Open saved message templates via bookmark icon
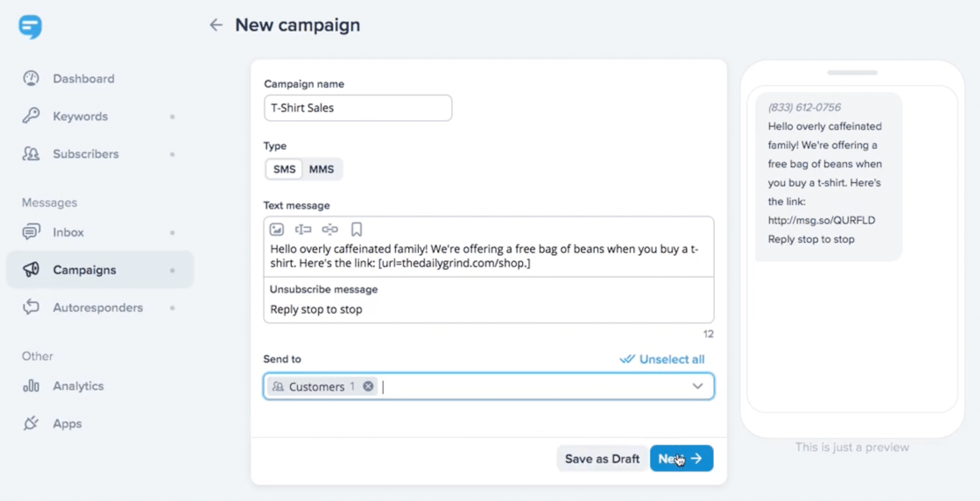 coord(356,229)
